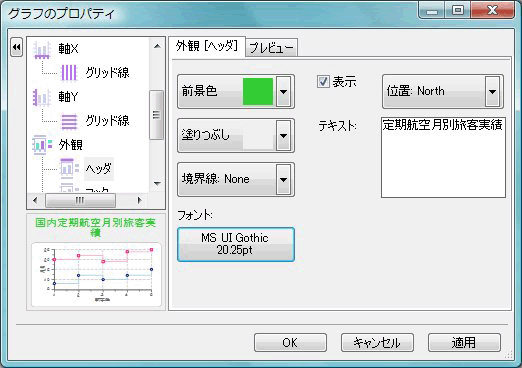Image resolution: width=522 pixels, height=368 pixels.
Task: Select the ヘッダ tree label
Action: 99,168
